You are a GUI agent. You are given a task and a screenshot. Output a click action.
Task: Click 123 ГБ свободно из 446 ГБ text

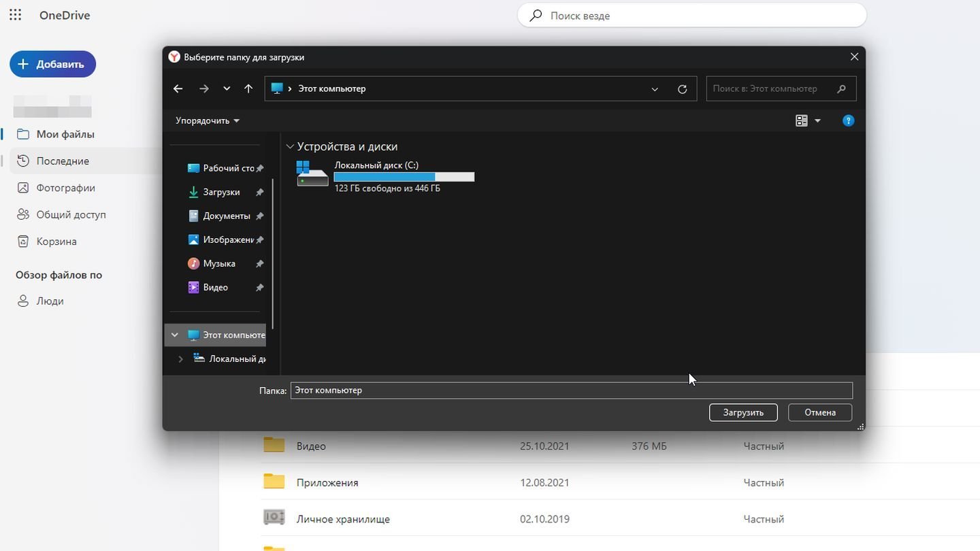387,188
